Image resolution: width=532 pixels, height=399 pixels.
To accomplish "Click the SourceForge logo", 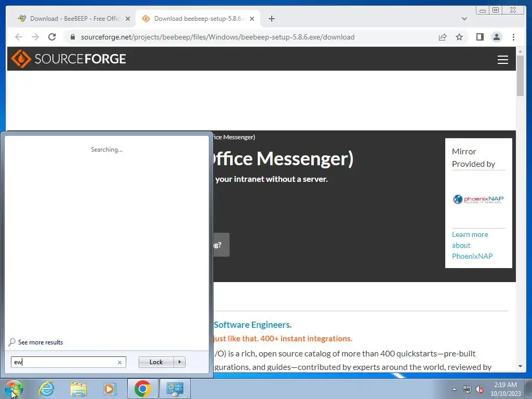I will [x=68, y=59].
